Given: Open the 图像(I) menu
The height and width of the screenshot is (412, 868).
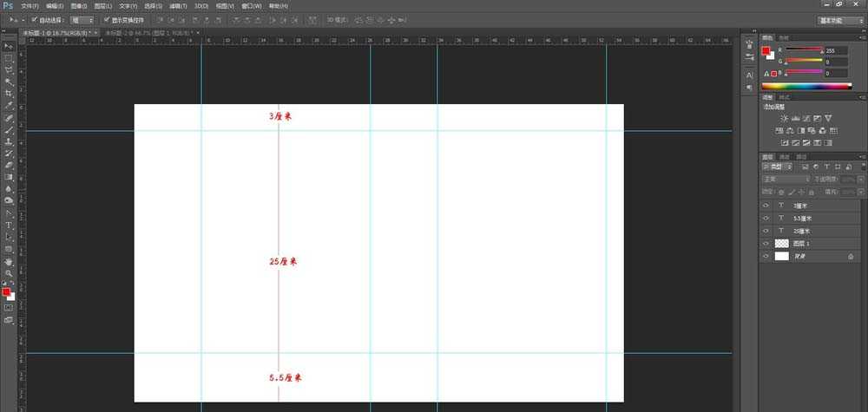Looking at the screenshot, I should pyautogui.click(x=81, y=5).
